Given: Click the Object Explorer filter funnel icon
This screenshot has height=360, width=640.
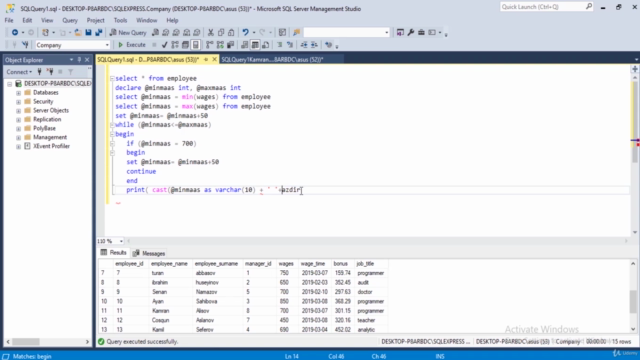Looking at the screenshot, I should point(71,72).
